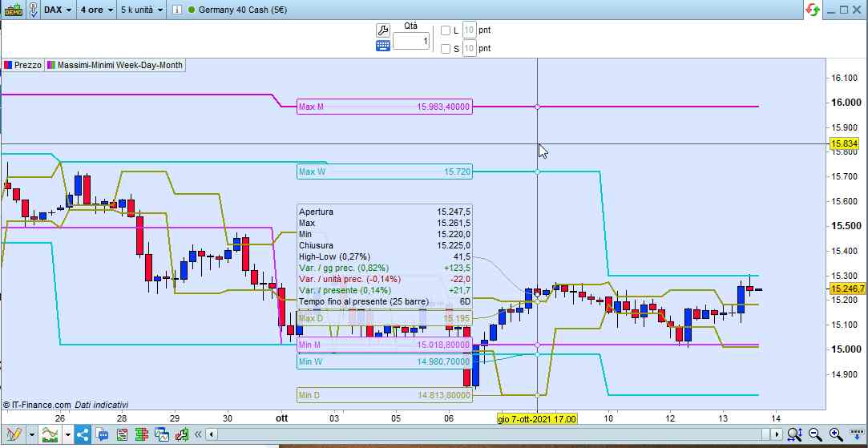Enable the L limit checkbox
Viewport: 868px width, 448px height.
coord(446,30)
